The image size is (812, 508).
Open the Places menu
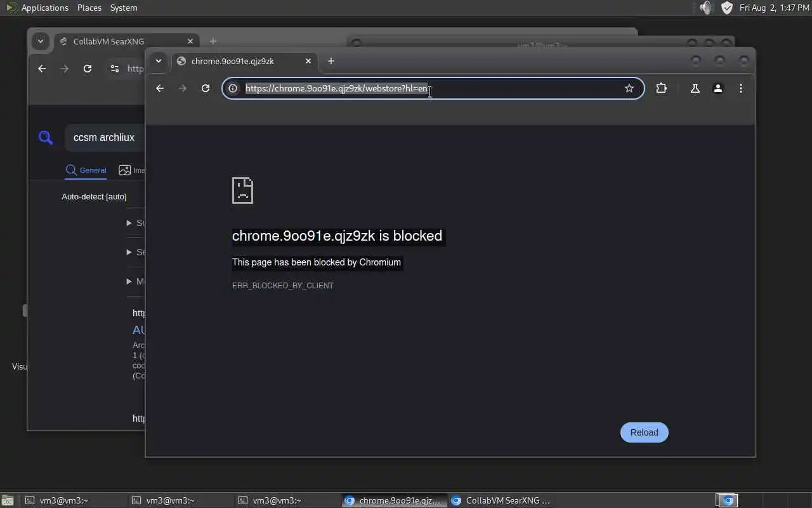89,8
